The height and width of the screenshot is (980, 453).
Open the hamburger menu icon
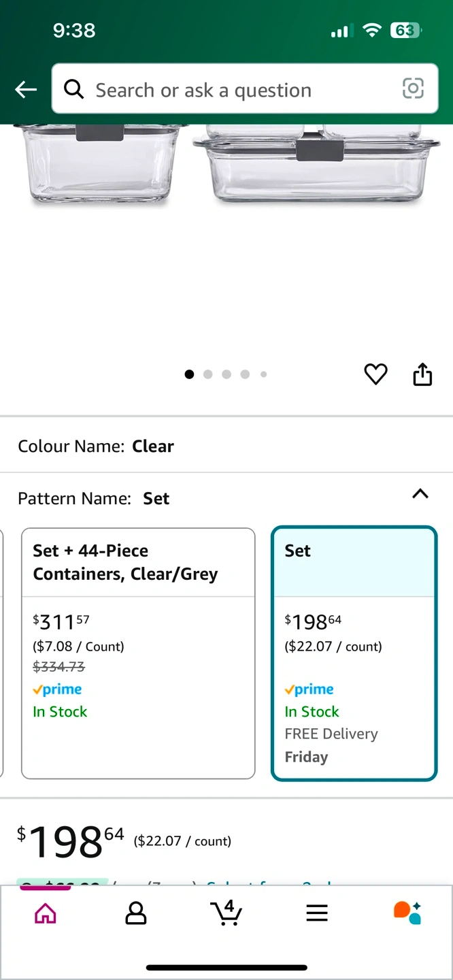pyautogui.click(x=317, y=913)
